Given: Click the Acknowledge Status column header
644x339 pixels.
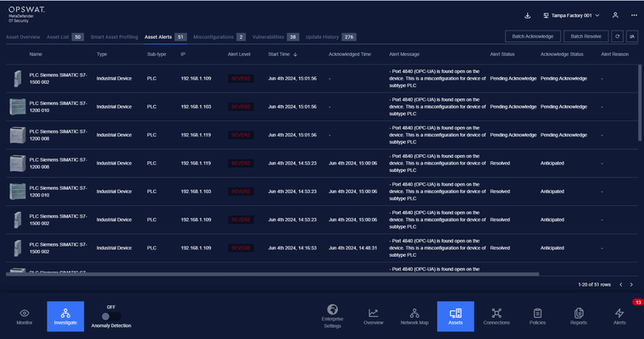Looking at the screenshot, I should (562, 54).
